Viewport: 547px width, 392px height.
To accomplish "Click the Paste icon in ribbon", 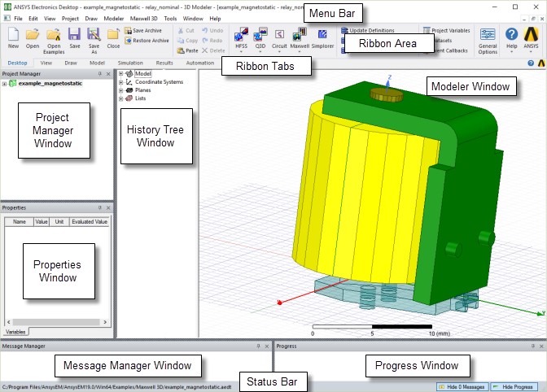I will [186, 50].
